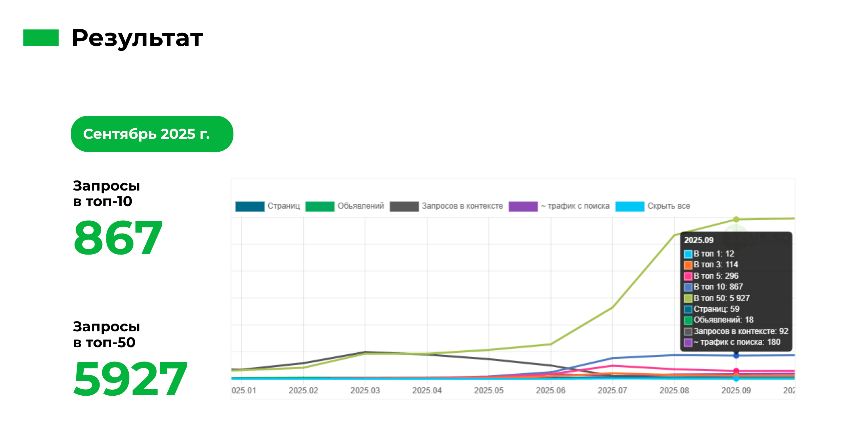Click the ~ трафик с поиска label
Viewport: 868px width, 440px height.
coord(575,206)
